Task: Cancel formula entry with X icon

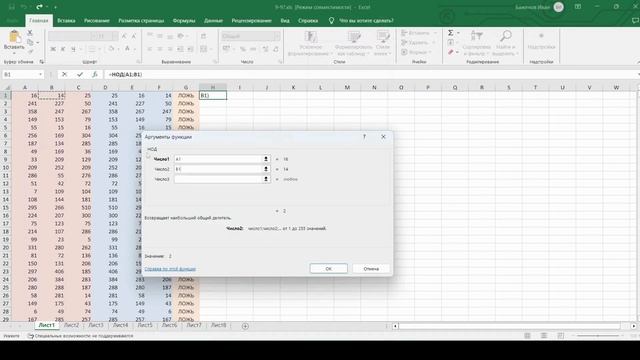Action: coord(64,74)
